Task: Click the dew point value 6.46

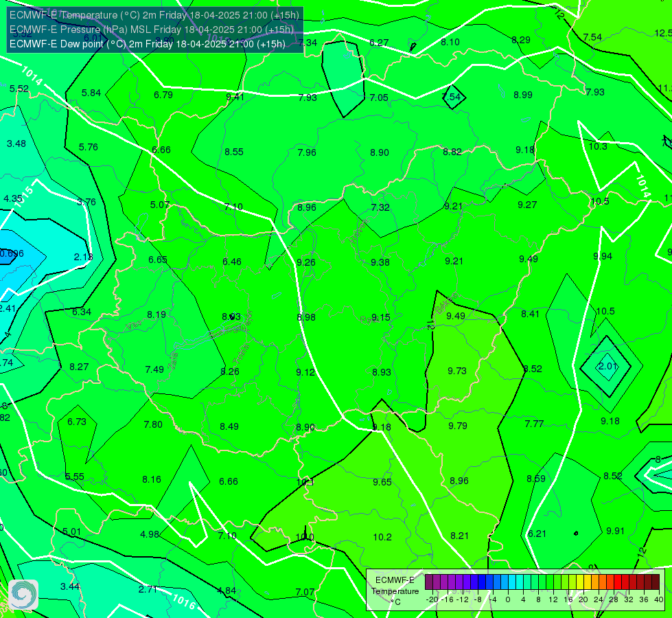Action: coord(232,262)
